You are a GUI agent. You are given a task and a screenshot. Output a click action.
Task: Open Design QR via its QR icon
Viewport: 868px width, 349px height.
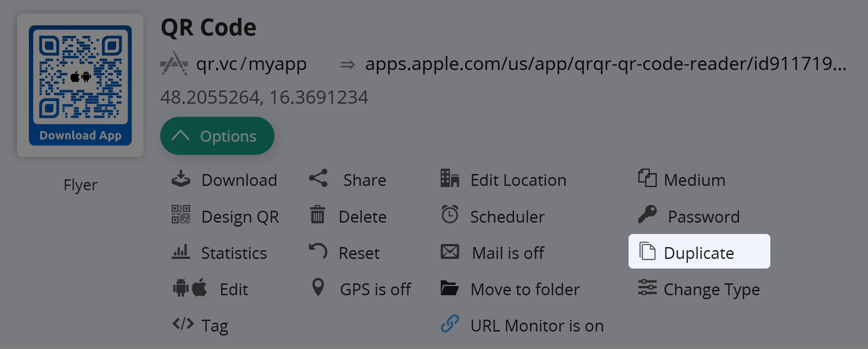coord(181,215)
